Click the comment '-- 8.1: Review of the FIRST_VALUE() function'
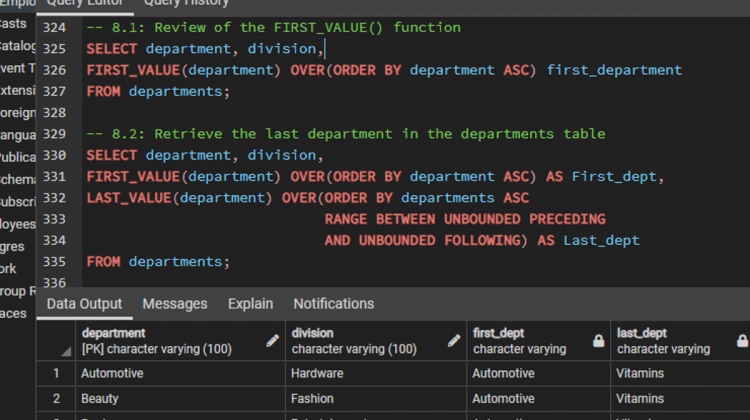This screenshot has width=750, height=420. [x=274, y=28]
